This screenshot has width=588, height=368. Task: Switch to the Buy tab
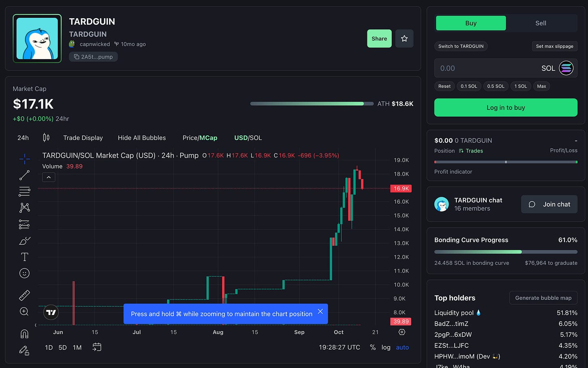tap(471, 23)
